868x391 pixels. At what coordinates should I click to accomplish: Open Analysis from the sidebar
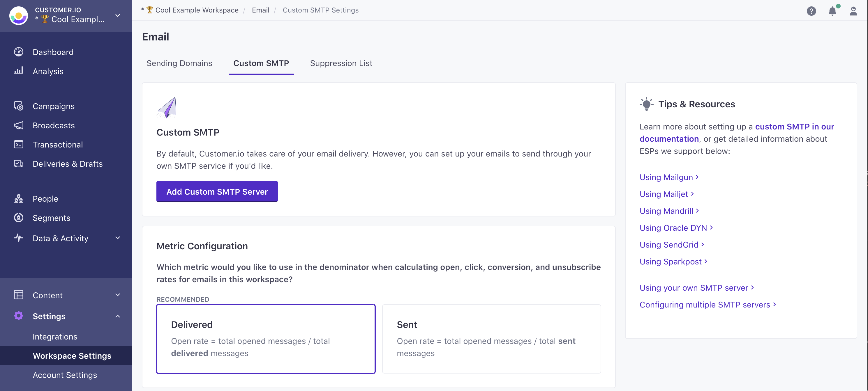(x=48, y=71)
